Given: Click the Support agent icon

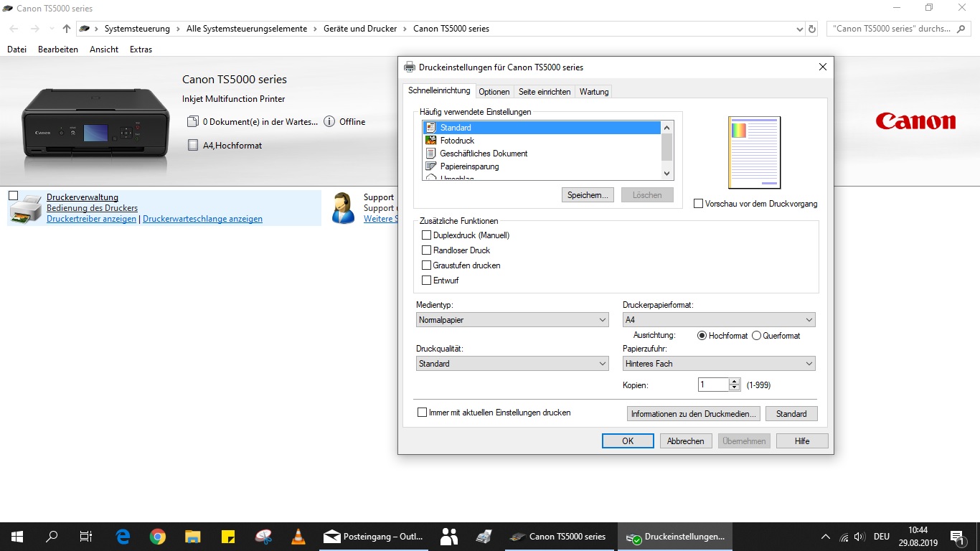Looking at the screenshot, I should point(344,208).
